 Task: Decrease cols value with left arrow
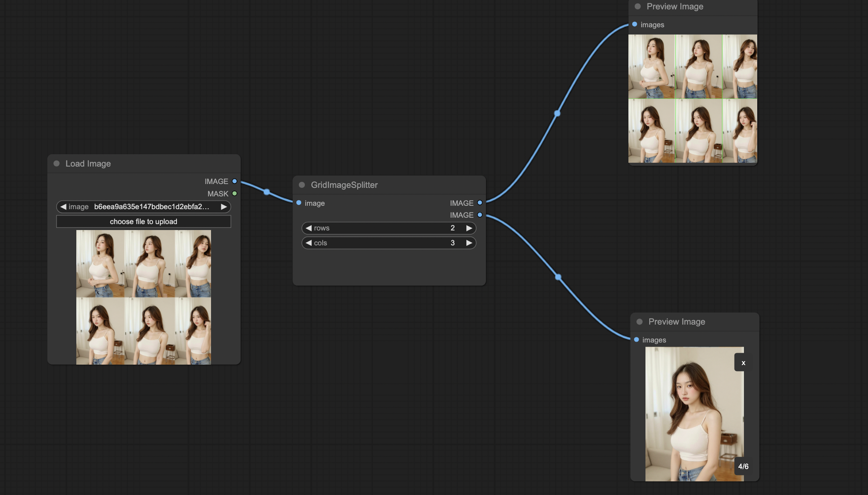coord(309,243)
